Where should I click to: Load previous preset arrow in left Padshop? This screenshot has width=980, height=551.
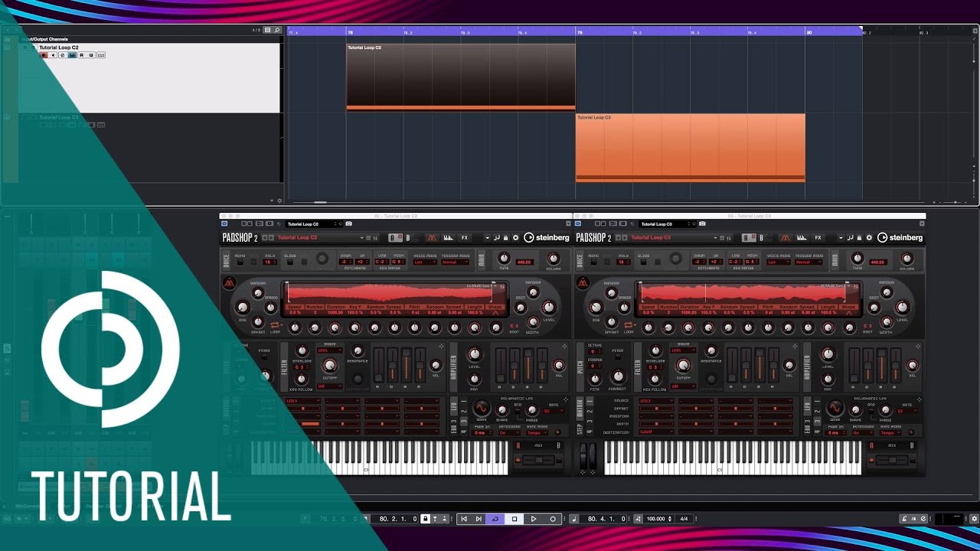[264, 237]
